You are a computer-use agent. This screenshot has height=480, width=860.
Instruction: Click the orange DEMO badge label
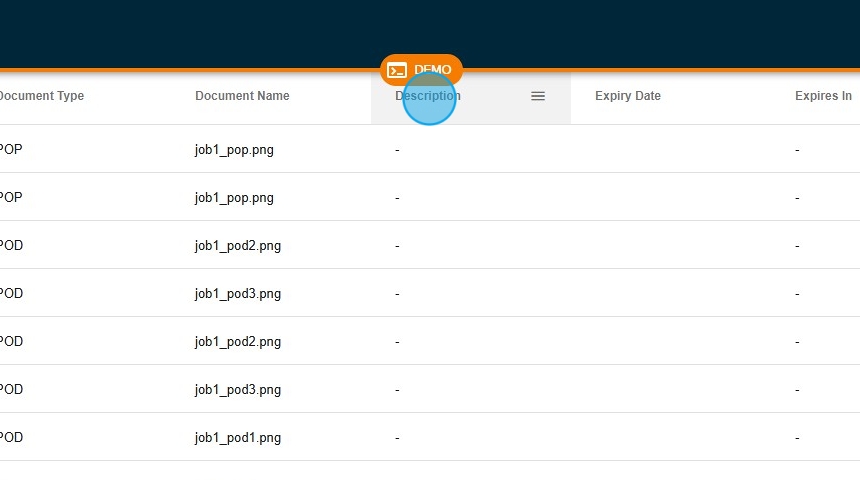(x=432, y=70)
